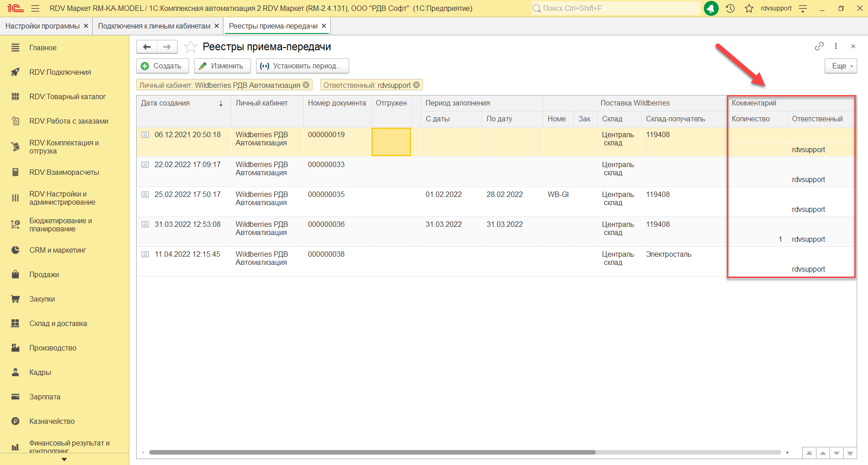This screenshot has height=465, width=868.
Task: Expand the Еще dropdown menu
Action: pos(840,66)
